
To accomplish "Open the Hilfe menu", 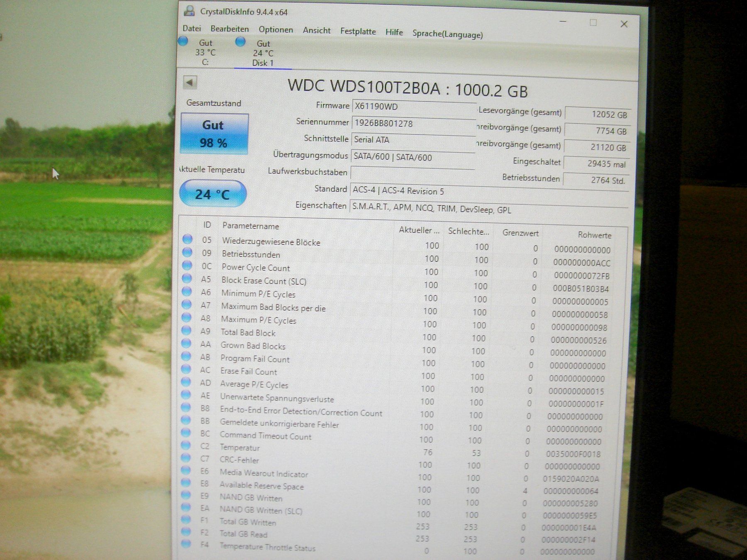I will click(x=394, y=32).
